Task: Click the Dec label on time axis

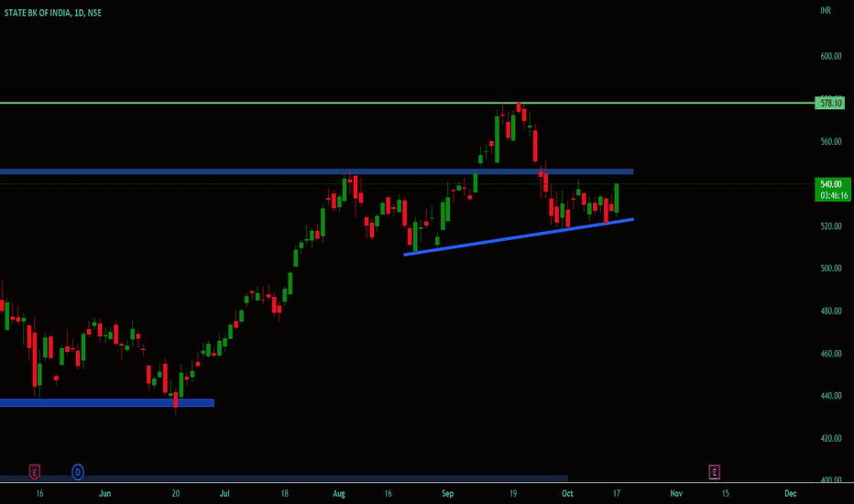Action: [x=791, y=494]
